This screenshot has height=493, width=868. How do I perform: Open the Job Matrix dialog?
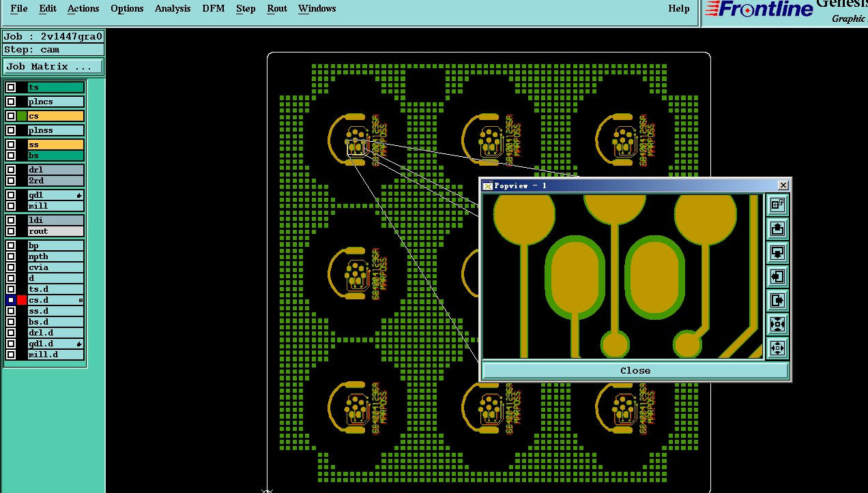coord(53,66)
